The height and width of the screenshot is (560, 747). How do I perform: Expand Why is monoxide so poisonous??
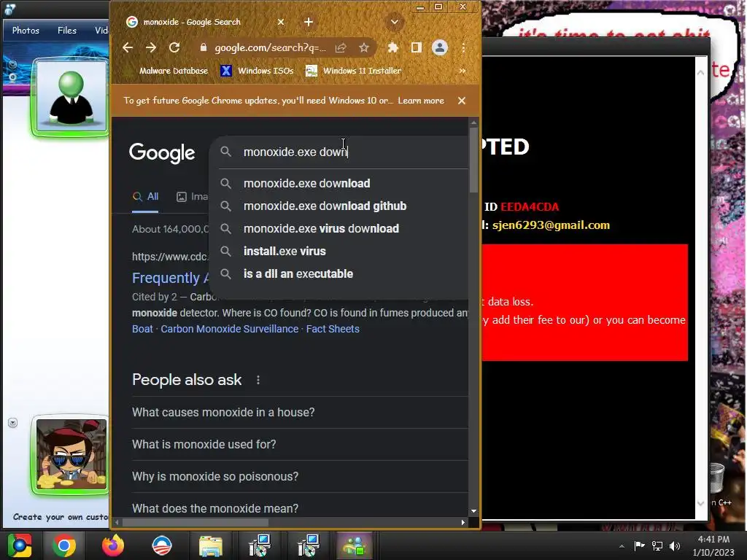click(x=300, y=476)
